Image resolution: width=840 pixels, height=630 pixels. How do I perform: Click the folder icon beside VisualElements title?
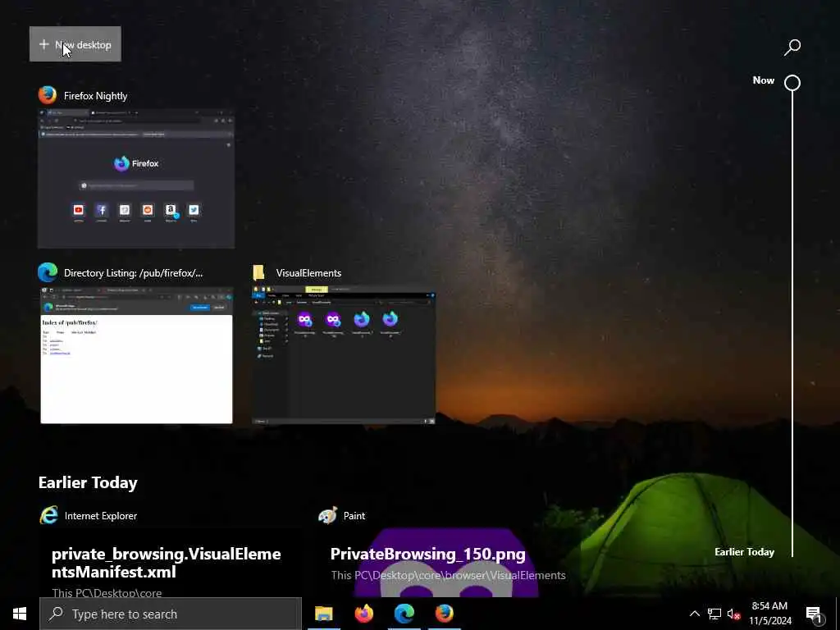click(258, 272)
